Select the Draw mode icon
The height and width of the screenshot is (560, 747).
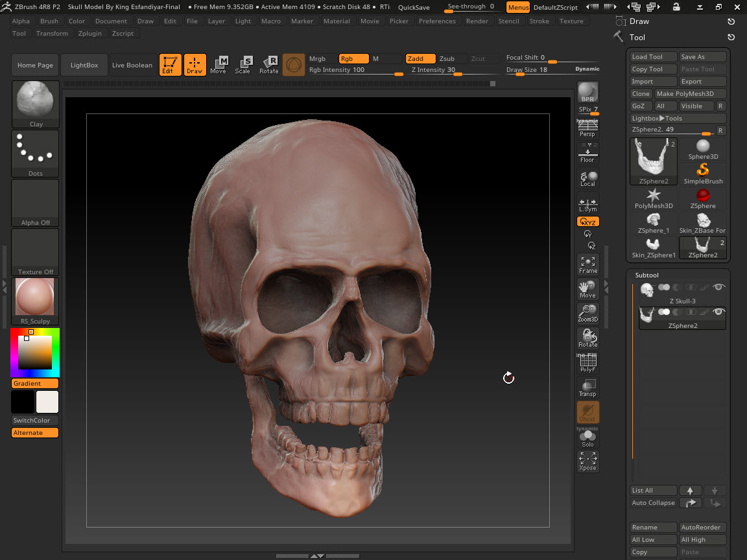click(x=195, y=65)
